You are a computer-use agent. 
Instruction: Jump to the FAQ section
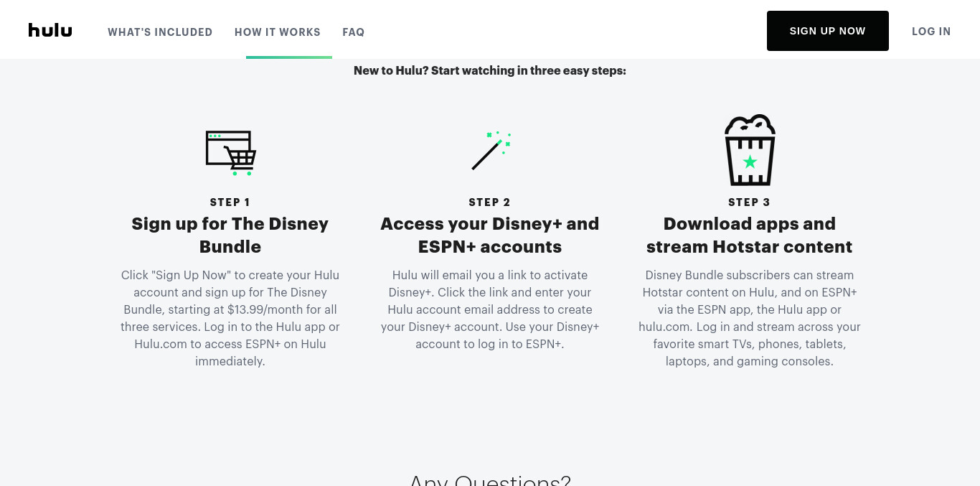(354, 32)
